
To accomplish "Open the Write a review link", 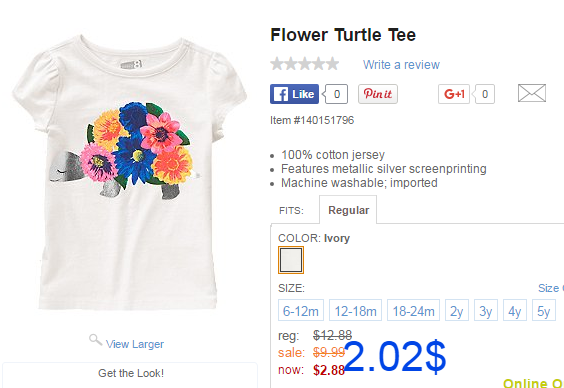I will tap(401, 65).
